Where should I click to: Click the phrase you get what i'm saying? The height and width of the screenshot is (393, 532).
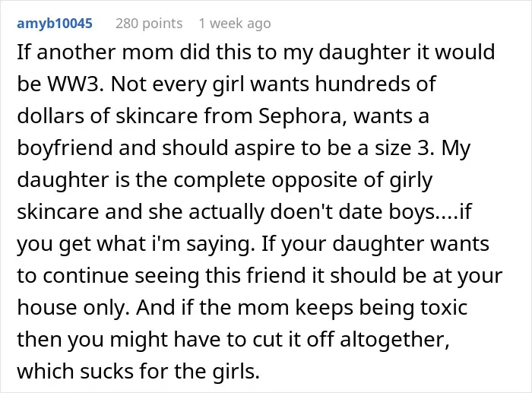point(136,244)
